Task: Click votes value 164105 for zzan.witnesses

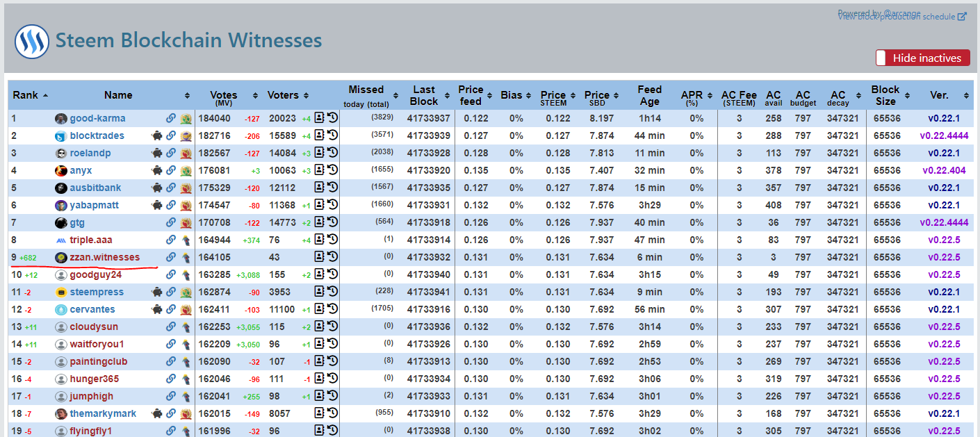Action: coord(214,257)
